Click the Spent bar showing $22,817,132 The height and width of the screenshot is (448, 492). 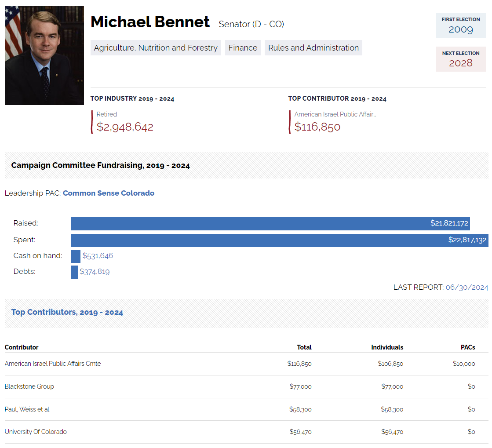279,240
